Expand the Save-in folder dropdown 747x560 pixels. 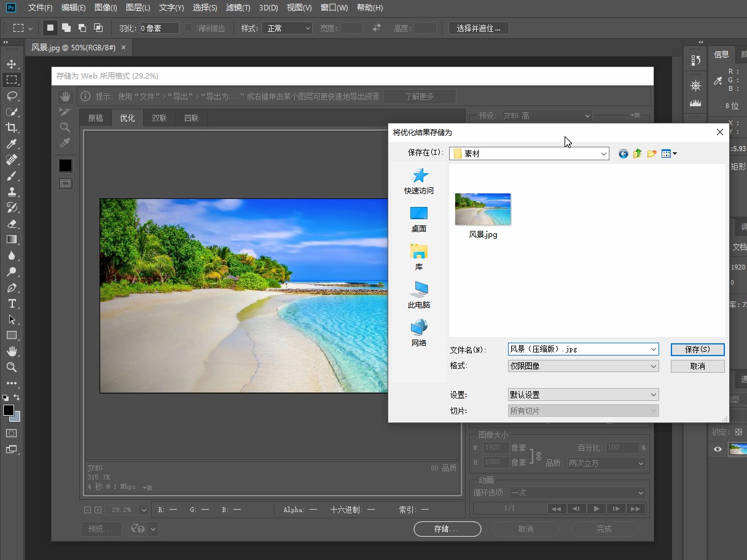pyautogui.click(x=603, y=154)
